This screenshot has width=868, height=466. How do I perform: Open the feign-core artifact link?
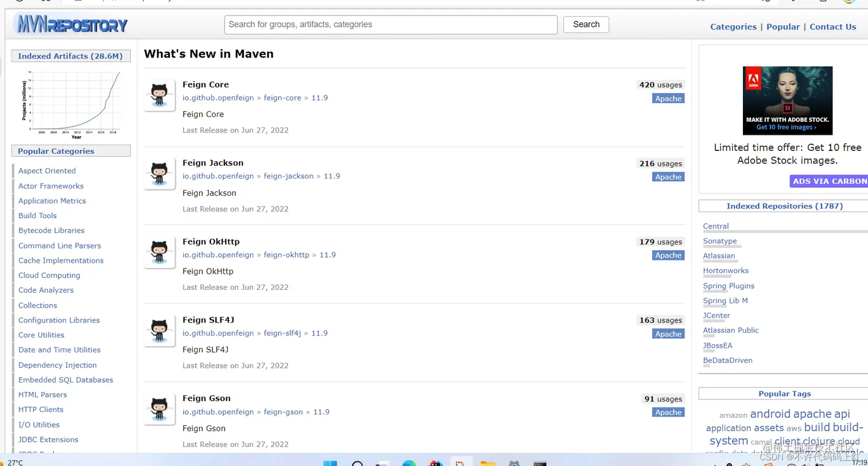[x=282, y=98]
